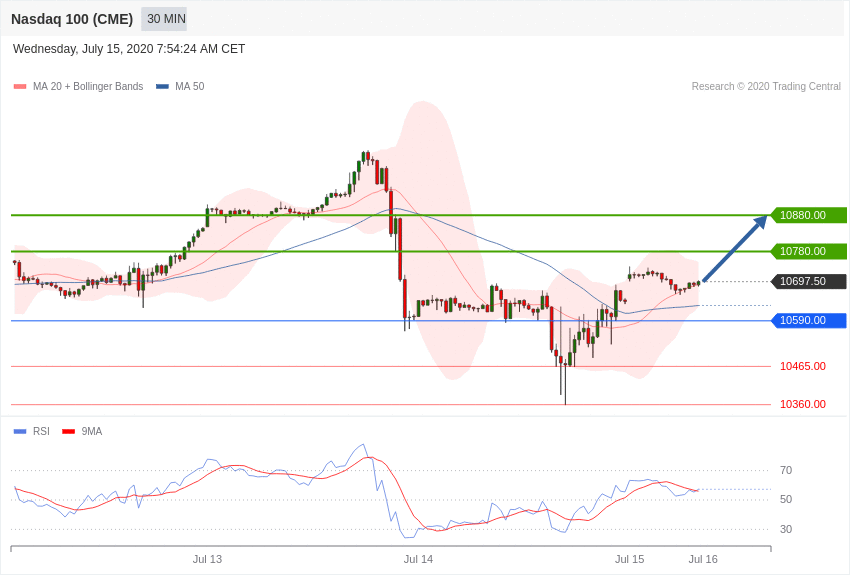The width and height of the screenshot is (850, 576).
Task: Click the red 9MA legend swatch
Action: (x=69, y=431)
